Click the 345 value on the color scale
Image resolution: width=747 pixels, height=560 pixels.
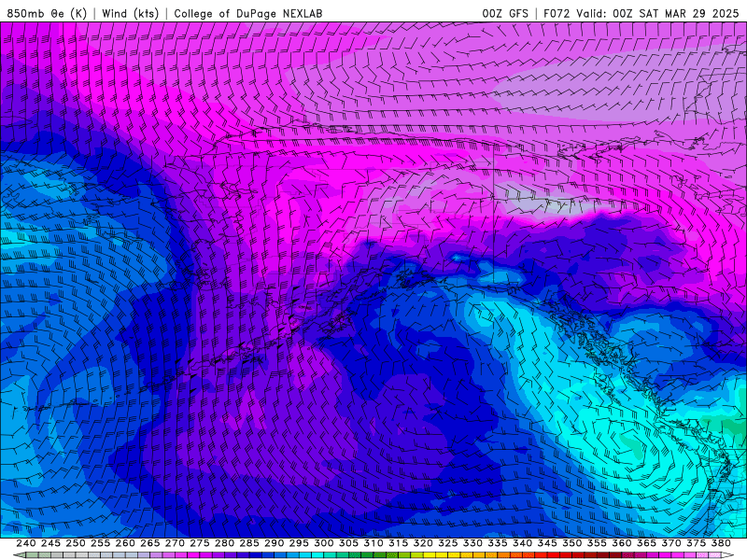click(x=547, y=543)
